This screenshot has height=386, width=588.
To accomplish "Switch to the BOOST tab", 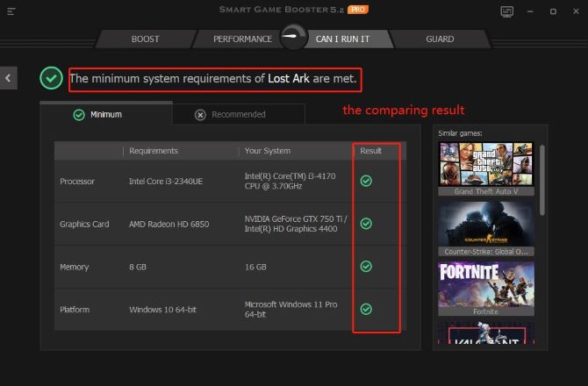I will (x=146, y=39).
